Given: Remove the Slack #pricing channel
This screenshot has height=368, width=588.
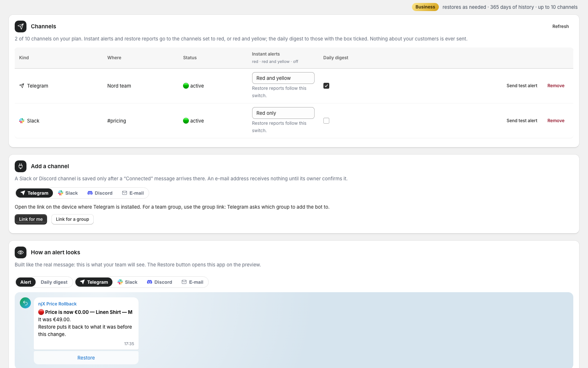Looking at the screenshot, I should [556, 121].
